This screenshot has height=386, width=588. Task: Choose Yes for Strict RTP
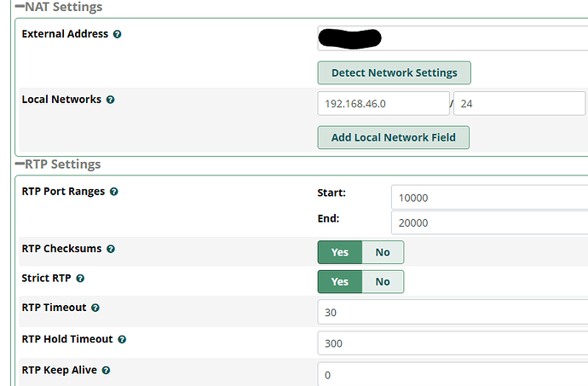[339, 281]
